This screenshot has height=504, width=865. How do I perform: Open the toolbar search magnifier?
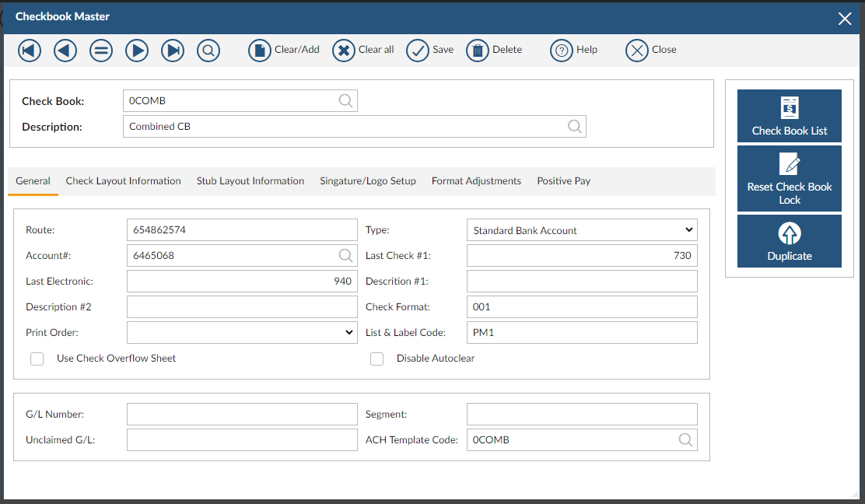[208, 51]
